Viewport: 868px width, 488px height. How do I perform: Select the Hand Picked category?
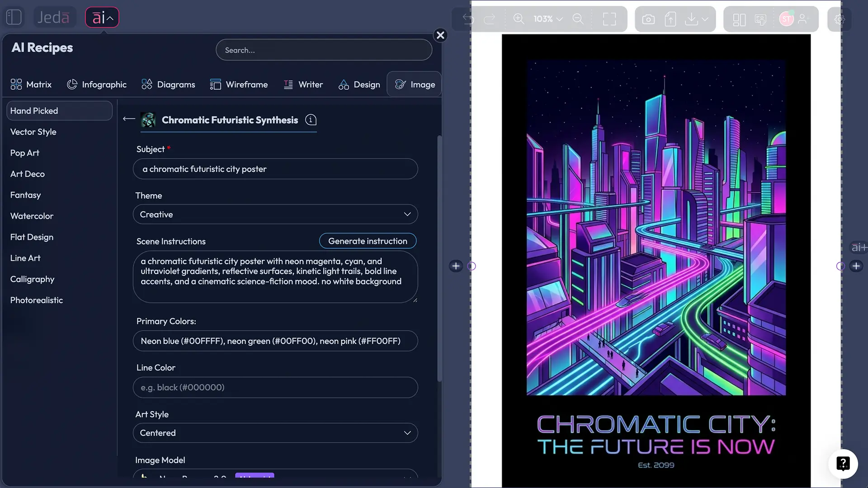pyautogui.click(x=59, y=111)
